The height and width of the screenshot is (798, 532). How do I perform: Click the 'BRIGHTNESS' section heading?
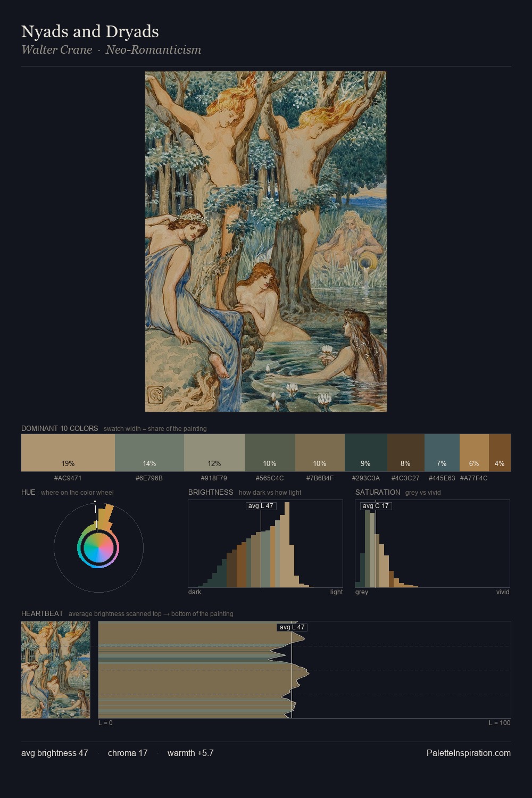pyautogui.click(x=211, y=492)
